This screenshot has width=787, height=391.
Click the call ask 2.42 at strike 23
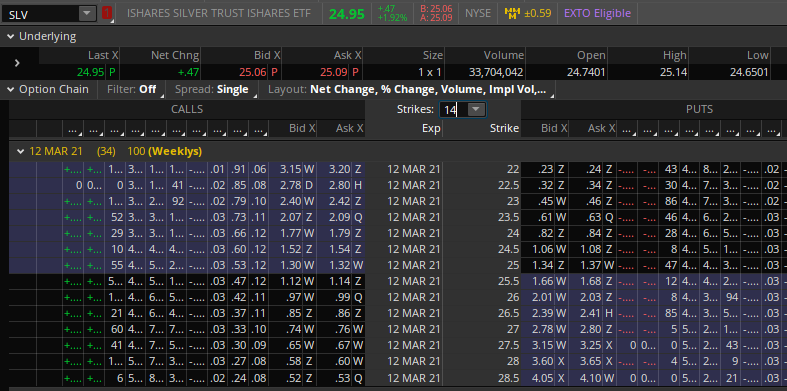point(341,201)
